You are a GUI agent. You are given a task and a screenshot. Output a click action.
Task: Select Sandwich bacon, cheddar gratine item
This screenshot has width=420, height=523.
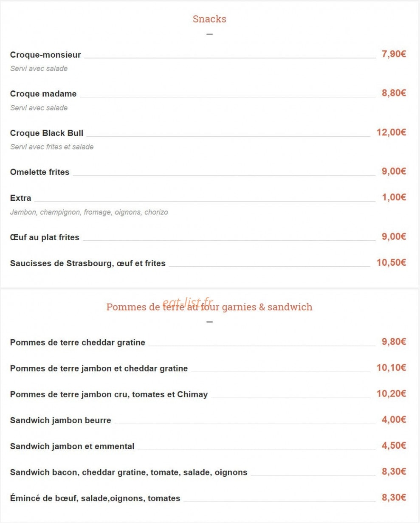tap(129, 472)
